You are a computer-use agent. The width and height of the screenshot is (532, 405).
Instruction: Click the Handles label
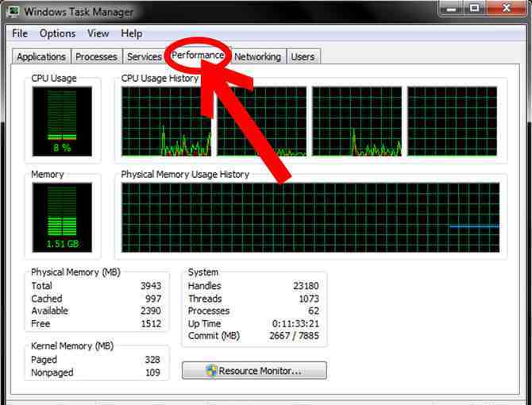pyautogui.click(x=204, y=286)
